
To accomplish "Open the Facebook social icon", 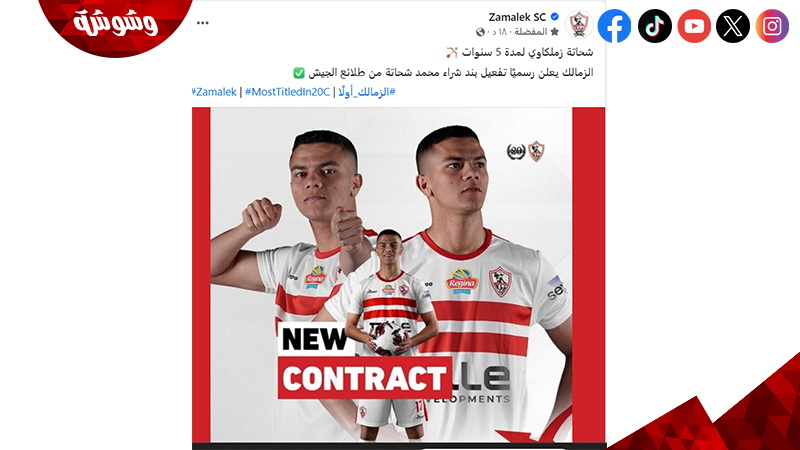I will (614, 26).
